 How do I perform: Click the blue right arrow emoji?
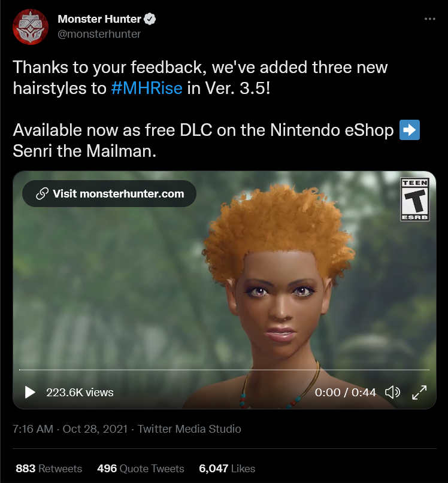point(410,130)
